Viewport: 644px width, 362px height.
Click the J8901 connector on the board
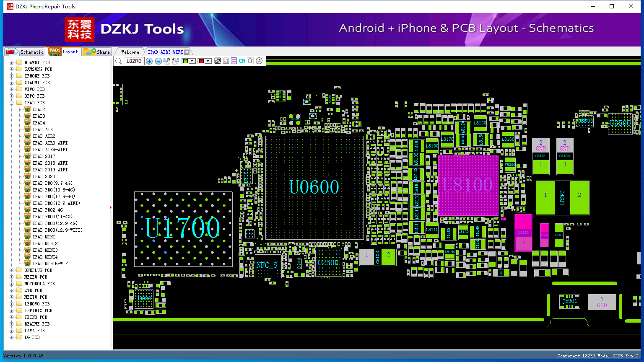(x=570, y=301)
